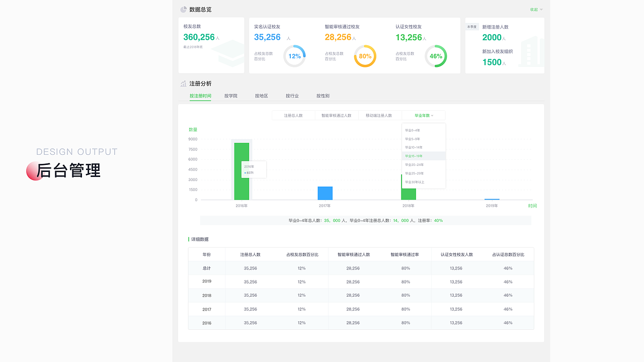Click the 80% orange ring progress chart
Screen dimensions: 644x362
pyautogui.click(x=365, y=56)
